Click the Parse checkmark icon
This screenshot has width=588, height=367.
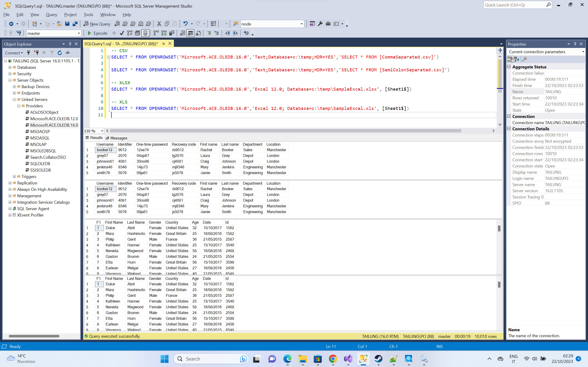122,33
